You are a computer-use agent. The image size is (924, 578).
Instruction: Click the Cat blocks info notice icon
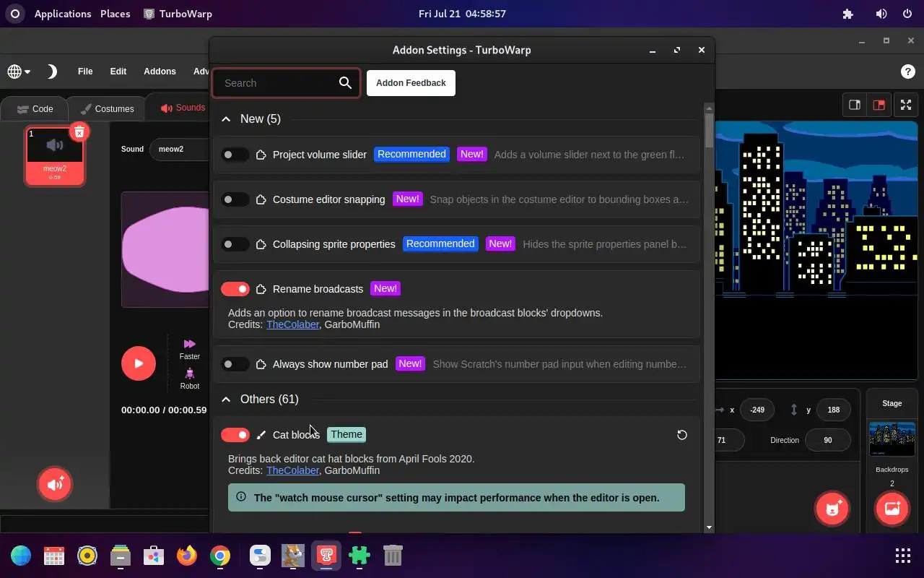pyautogui.click(x=241, y=497)
